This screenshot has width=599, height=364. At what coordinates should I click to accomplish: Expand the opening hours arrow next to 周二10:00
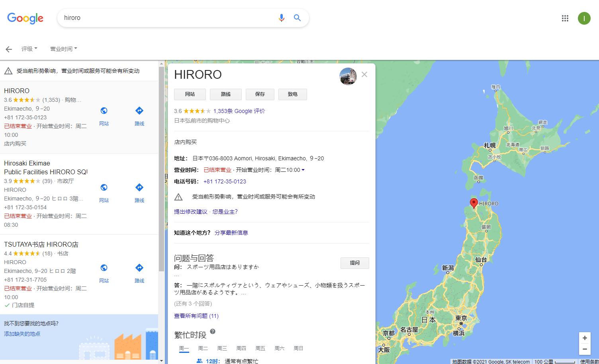click(303, 170)
